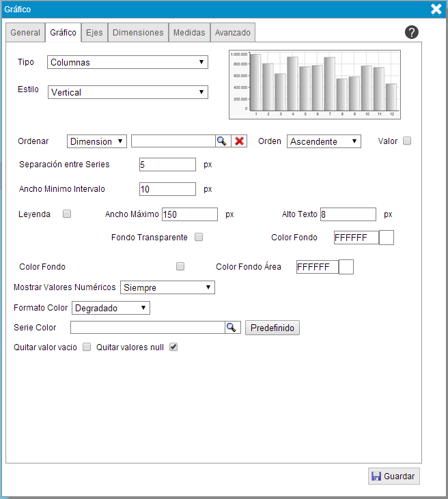
Task: Click the magnifier icon next to Ordenar field
Action: 222,141
